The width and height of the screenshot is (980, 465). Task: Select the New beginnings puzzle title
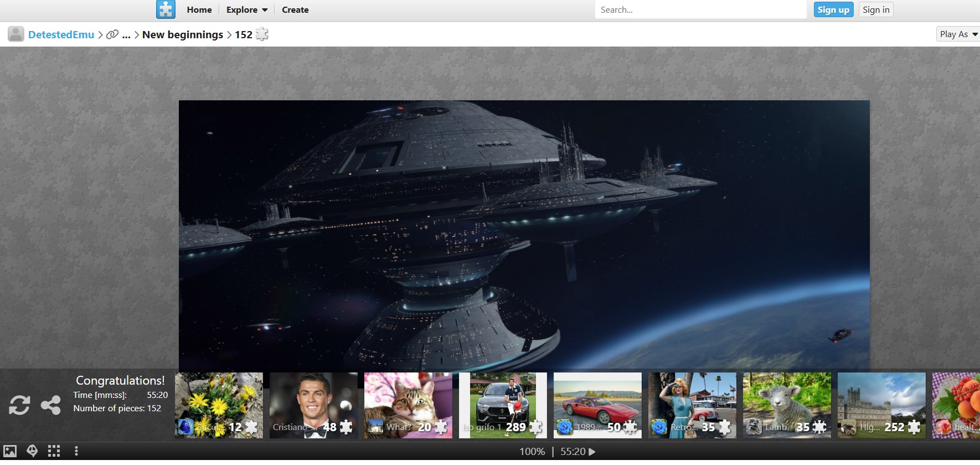[183, 34]
